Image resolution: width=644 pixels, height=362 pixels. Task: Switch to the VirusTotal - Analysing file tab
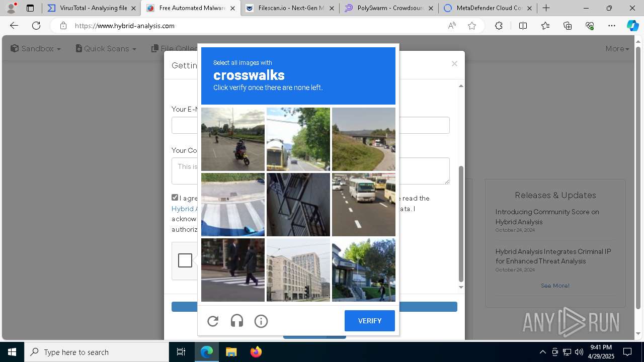[x=91, y=8]
